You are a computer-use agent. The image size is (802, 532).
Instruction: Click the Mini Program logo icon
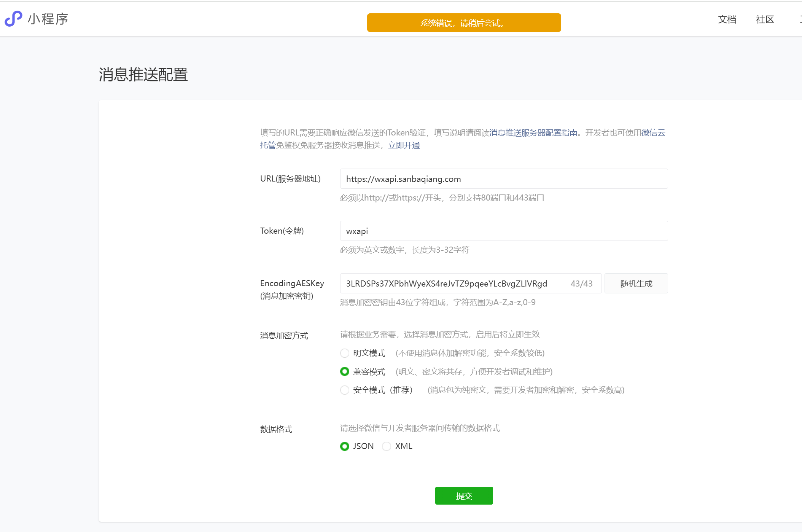click(x=13, y=19)
